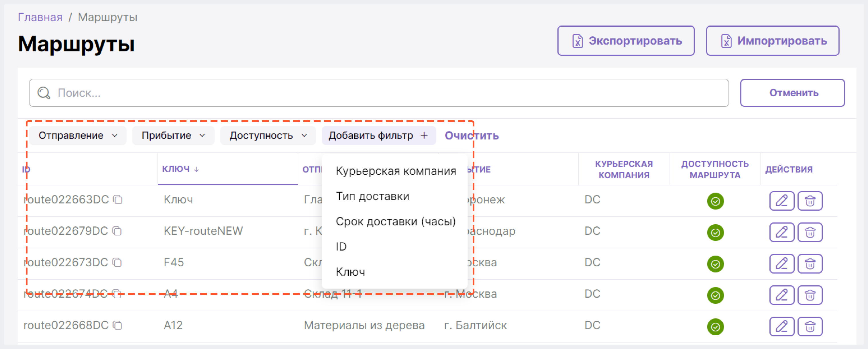Choose ID from the filter menu

tap(341, 247)
